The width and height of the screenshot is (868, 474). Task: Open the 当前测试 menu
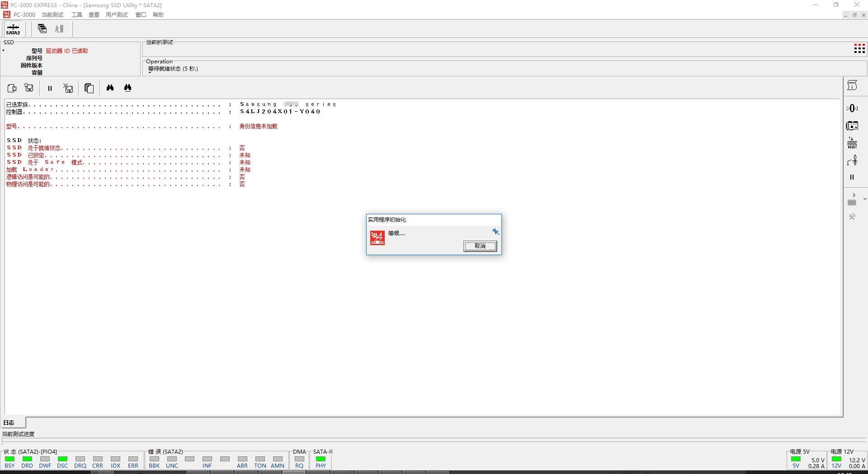click(52, 14)
